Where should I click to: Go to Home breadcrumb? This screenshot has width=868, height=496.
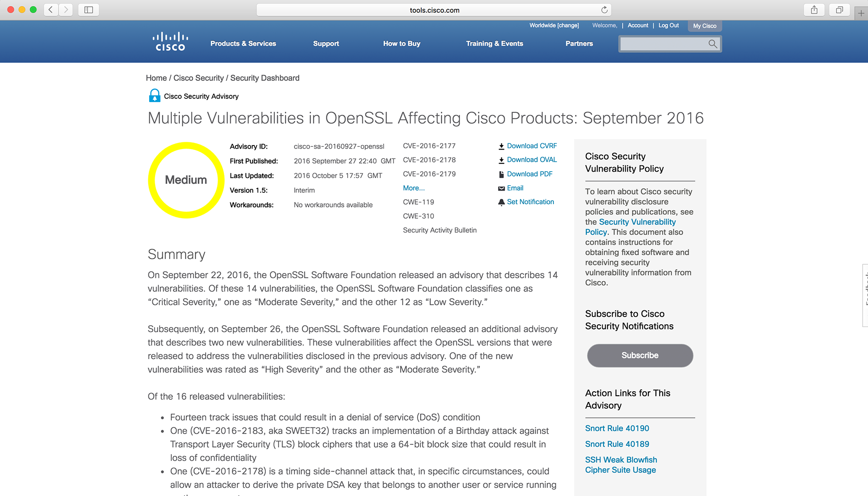(156, 78)
